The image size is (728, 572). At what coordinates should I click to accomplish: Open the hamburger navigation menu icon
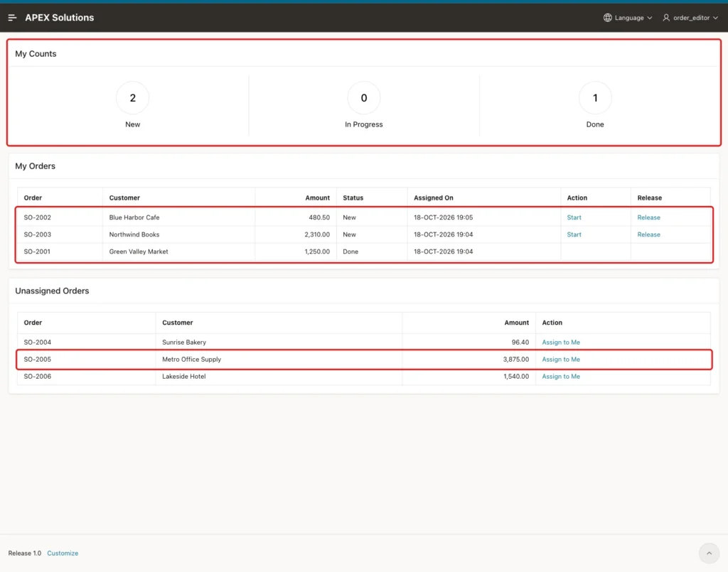[13, 18]
